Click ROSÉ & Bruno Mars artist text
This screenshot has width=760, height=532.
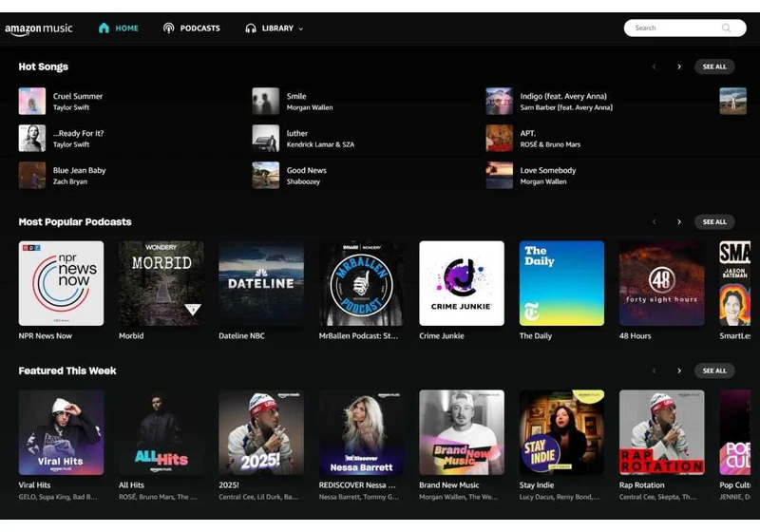tap(550, 144)
